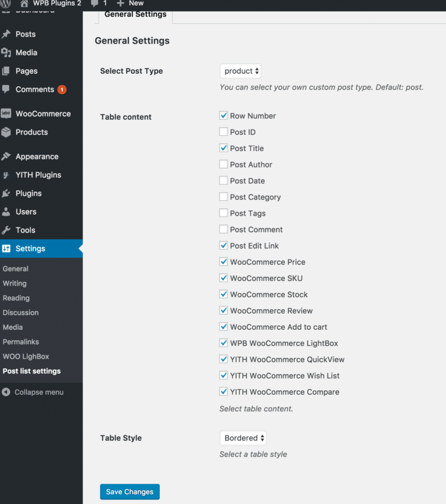The height and width of the screenshot is (504, 446).
Task: Open Discussion settings submenu item
Action: coord(20,312)
